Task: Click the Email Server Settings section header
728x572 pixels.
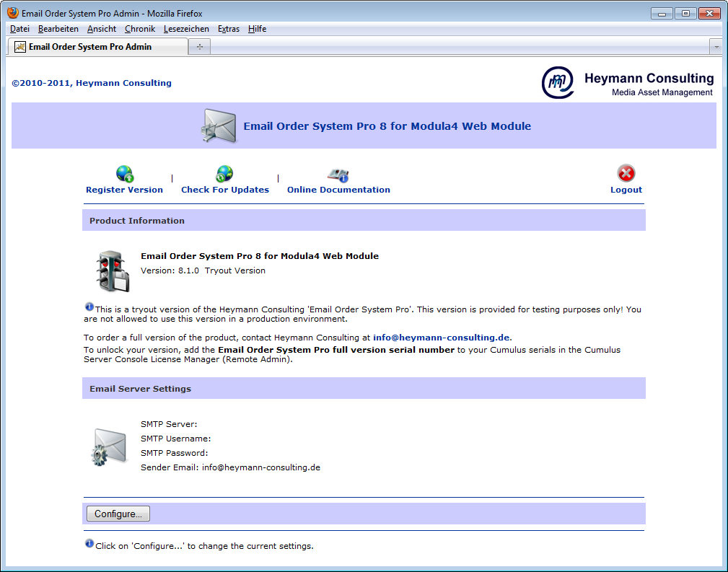Action: [x=364, y=388]
